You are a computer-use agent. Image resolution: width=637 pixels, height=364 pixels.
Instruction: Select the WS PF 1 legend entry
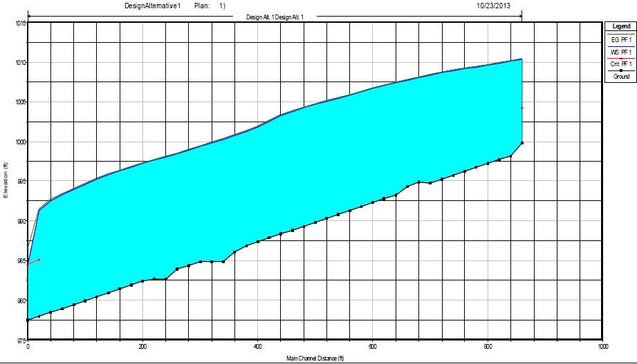(x=621, y=52)
